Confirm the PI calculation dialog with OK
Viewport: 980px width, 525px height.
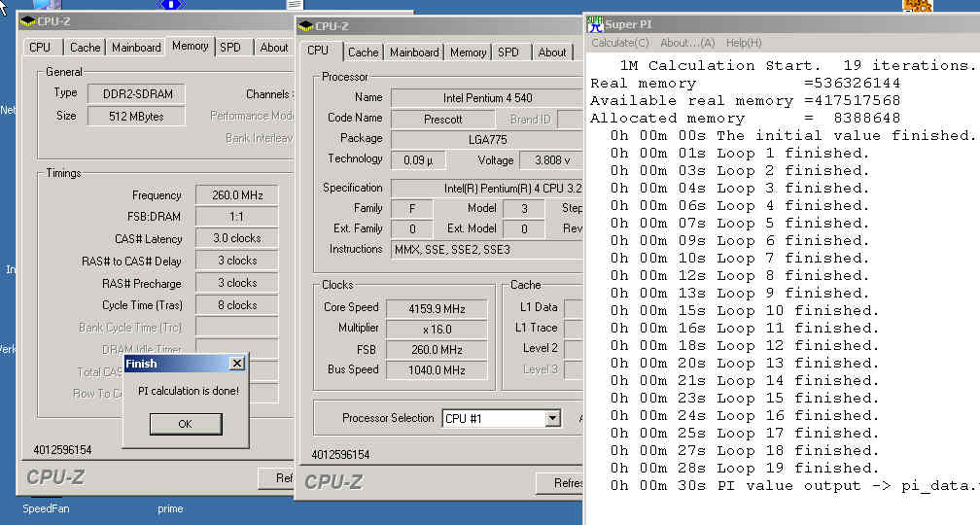(x=186, y=424)
